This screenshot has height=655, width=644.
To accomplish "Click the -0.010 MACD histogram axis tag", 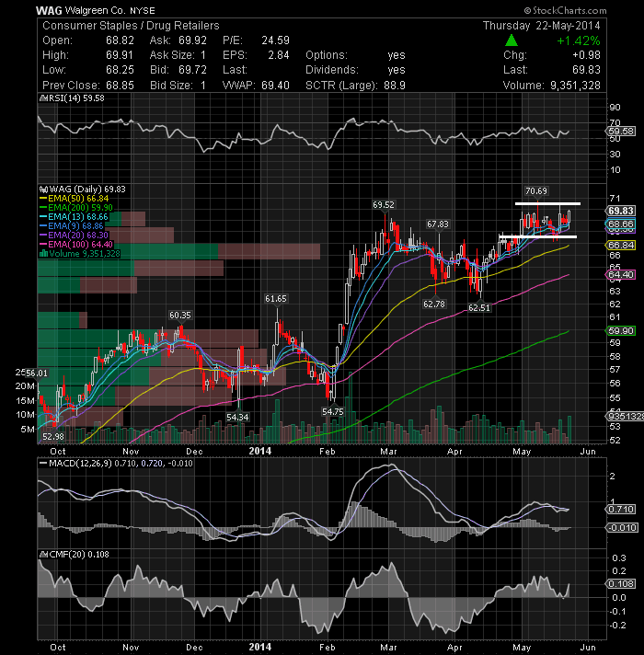I will [x=622, y=528].
